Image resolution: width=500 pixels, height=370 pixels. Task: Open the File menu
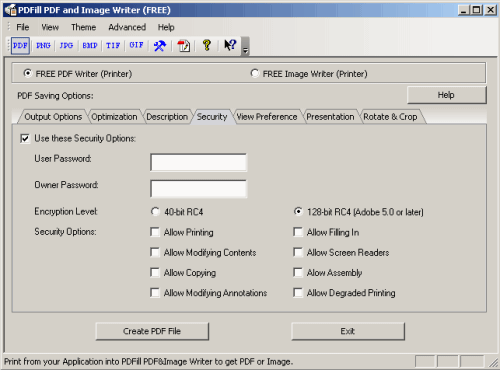click(x=23, y=27)
